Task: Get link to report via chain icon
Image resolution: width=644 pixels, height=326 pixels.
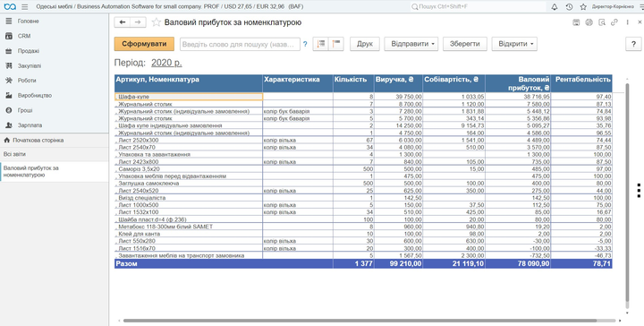Action: pos(614,22)
